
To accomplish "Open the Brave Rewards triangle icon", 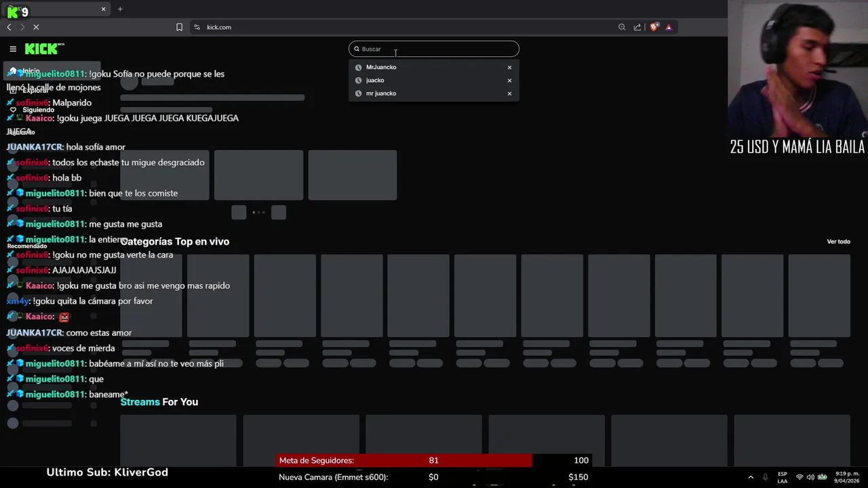I will 669,27.
